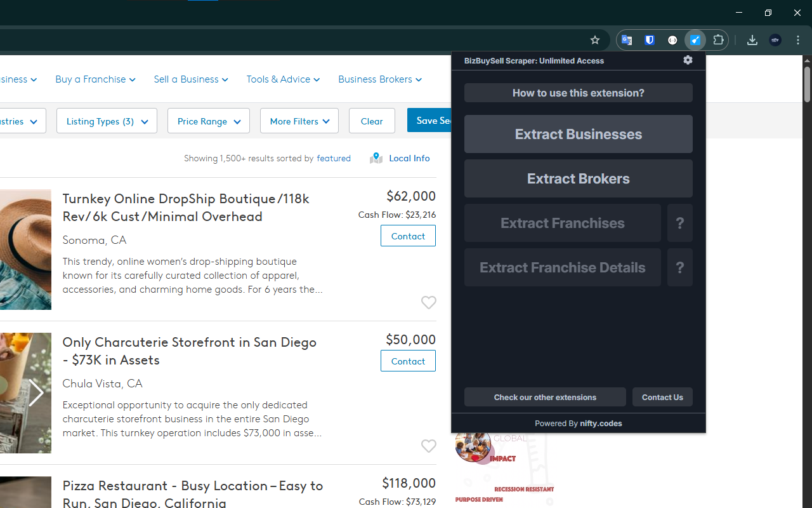Click the $118,000 price text
This screenshot has height=508, width=812.
click(409, 483)
